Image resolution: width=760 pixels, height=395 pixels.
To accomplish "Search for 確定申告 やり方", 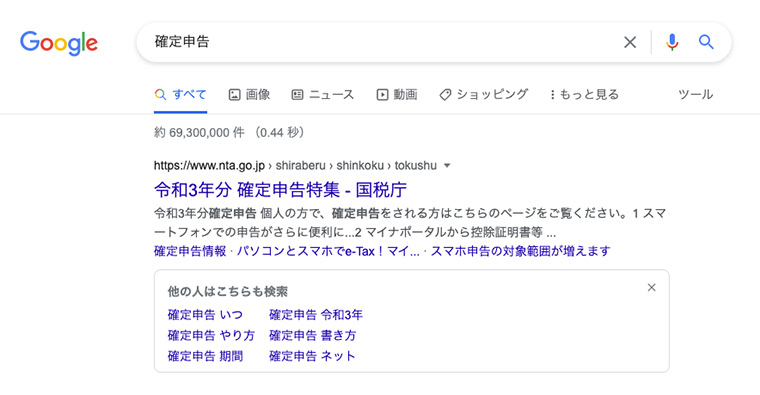I will pos(211,335).
